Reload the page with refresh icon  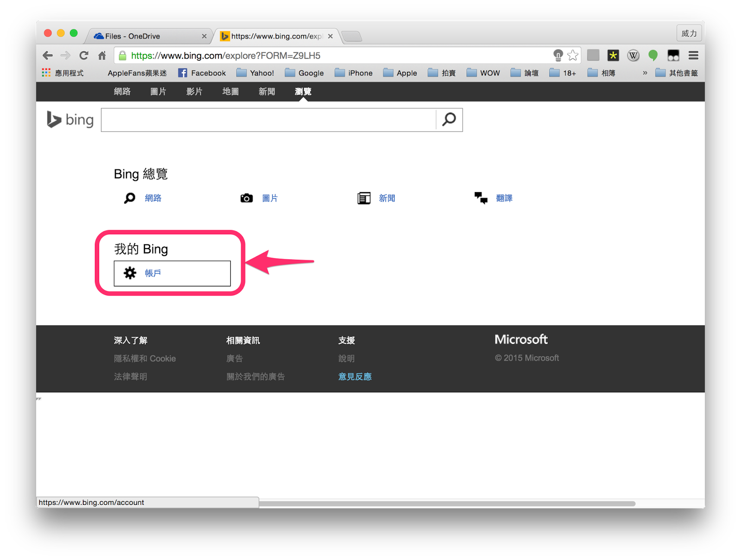click(84, 56)
